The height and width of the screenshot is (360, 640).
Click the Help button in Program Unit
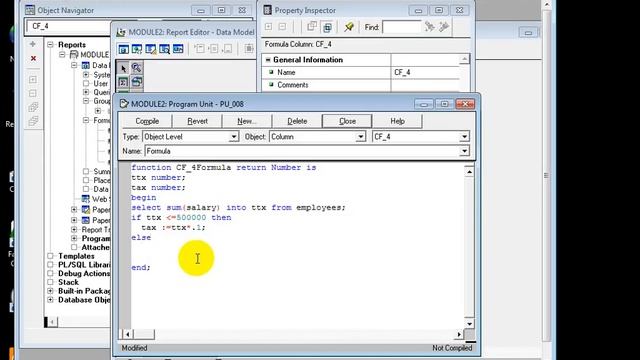coord(397,121)
